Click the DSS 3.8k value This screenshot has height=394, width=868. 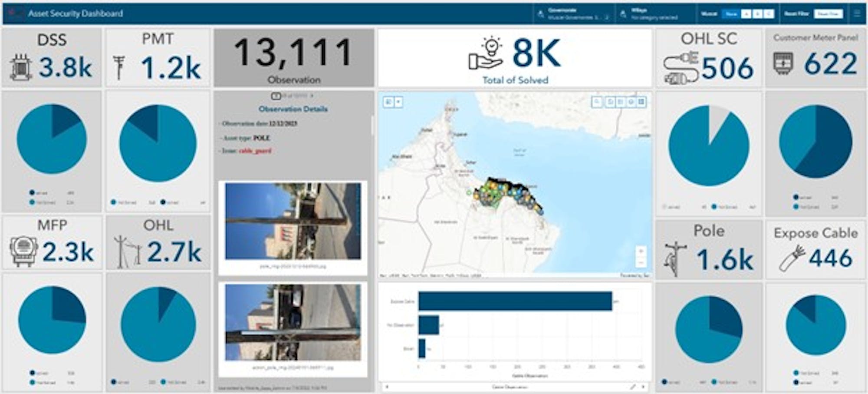(66, 67)
